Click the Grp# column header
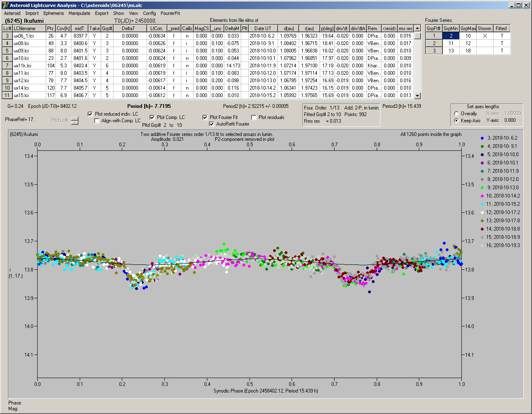Screen dimensions: 532x414 [x=107, y=29]
